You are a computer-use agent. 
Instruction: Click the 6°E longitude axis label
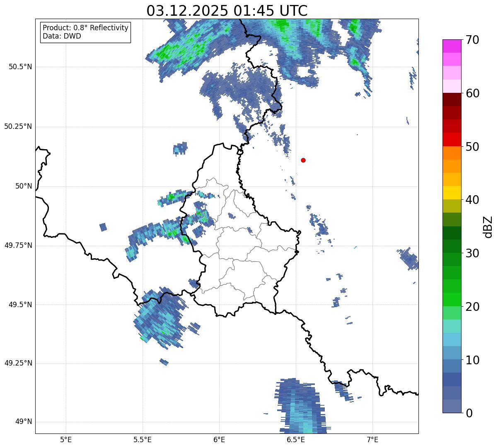tap(219, 439)
